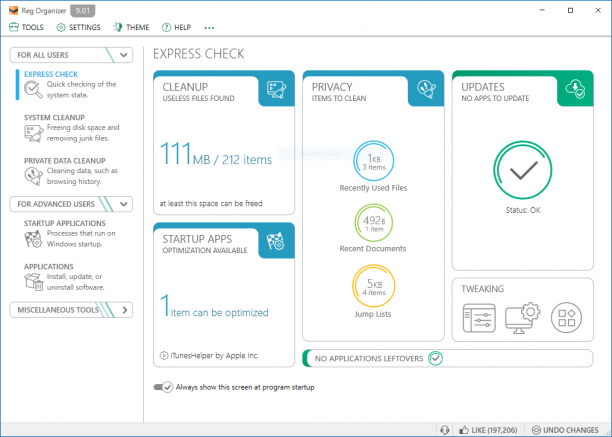Open the three-dot overflow menu

(209, 28)
